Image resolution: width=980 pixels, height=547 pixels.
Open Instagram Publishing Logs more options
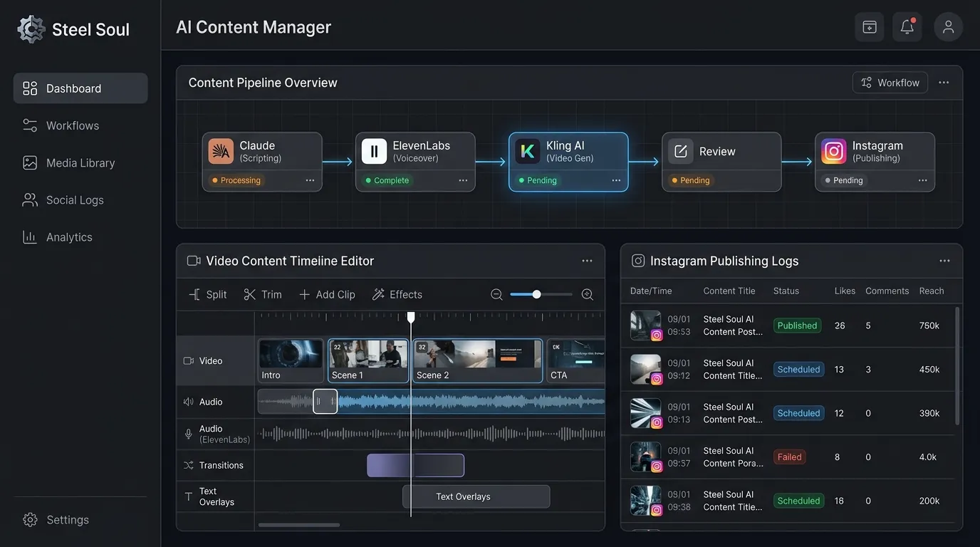point(944,261)
